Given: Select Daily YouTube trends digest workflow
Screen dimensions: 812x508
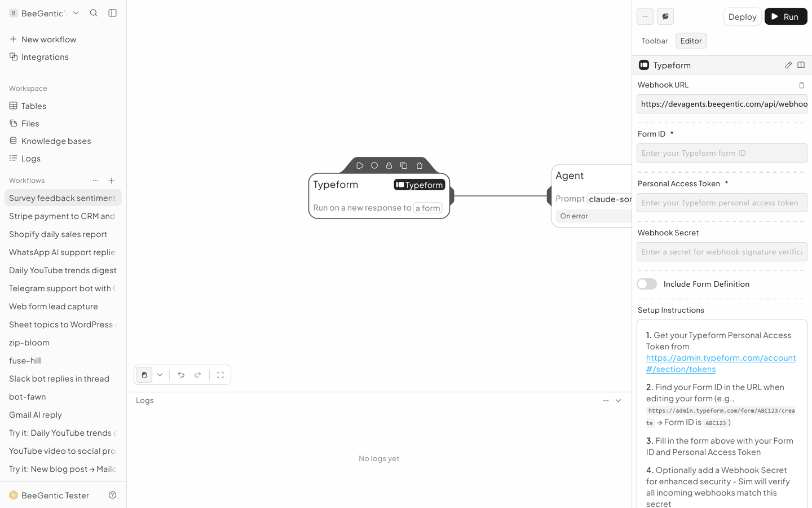Looking at the screenshot, I should (x=63, y=270).
